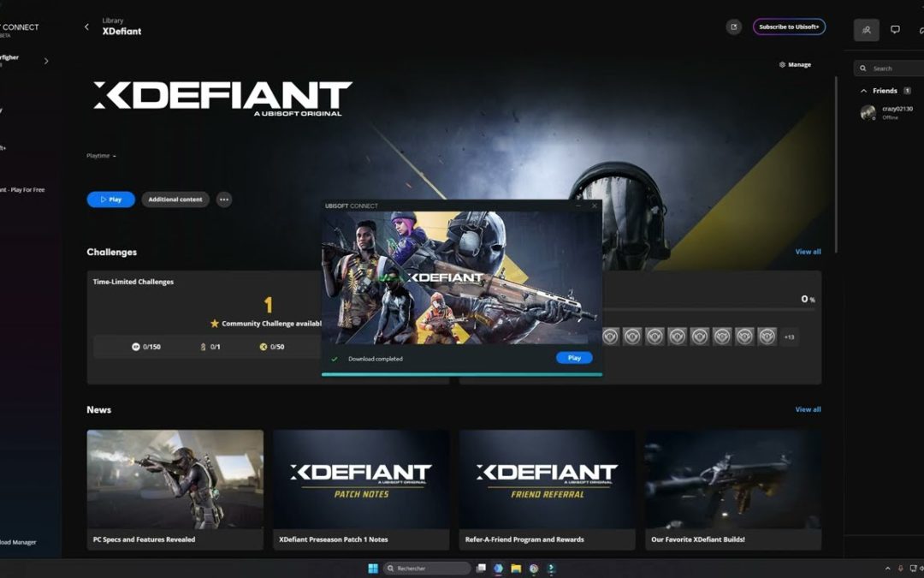
Task: Expand the user profile chevron in sidebar
Action: pos(46,61)
